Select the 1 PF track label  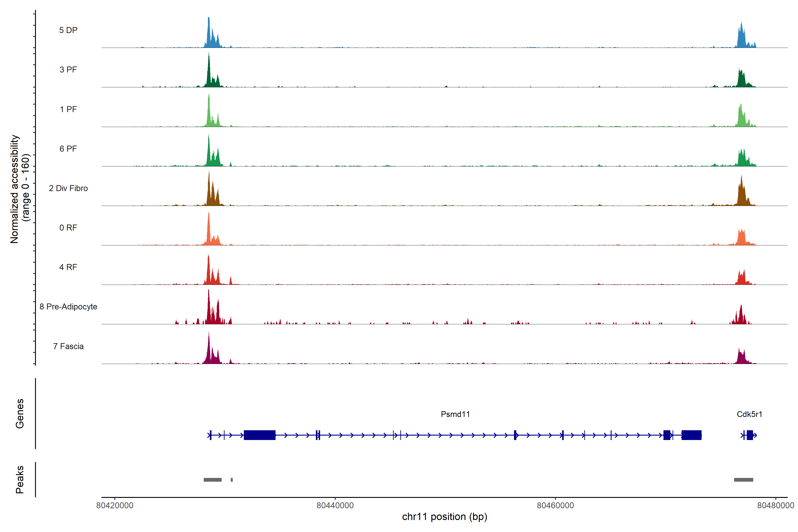[68, 109]
